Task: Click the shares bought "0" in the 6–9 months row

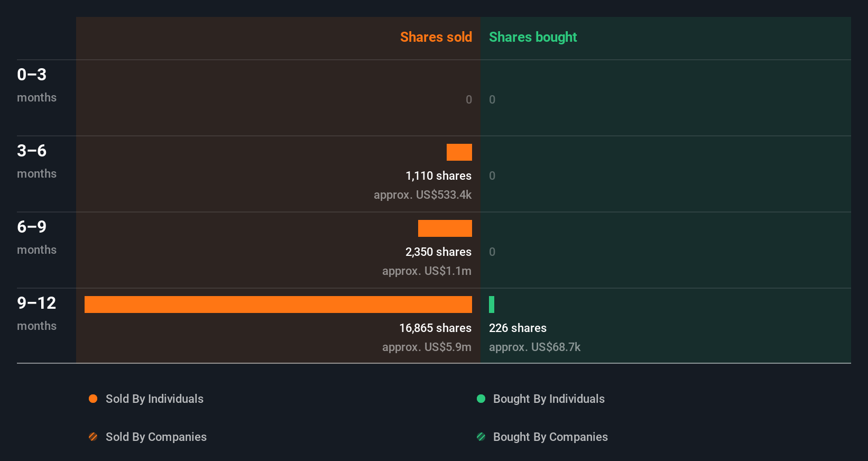Action: [492, 252]
